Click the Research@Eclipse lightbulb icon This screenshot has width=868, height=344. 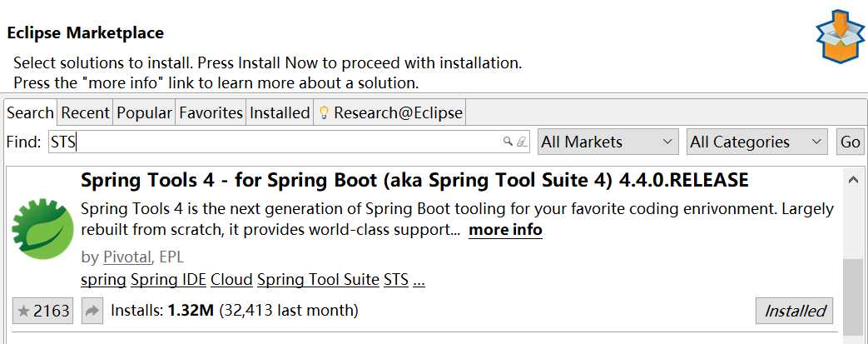325,113
